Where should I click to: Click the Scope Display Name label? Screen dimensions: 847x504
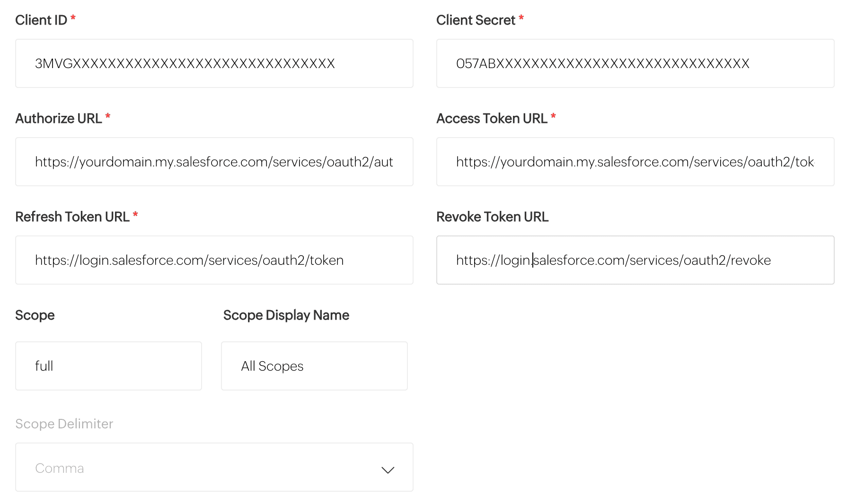[x=286, y=315]
